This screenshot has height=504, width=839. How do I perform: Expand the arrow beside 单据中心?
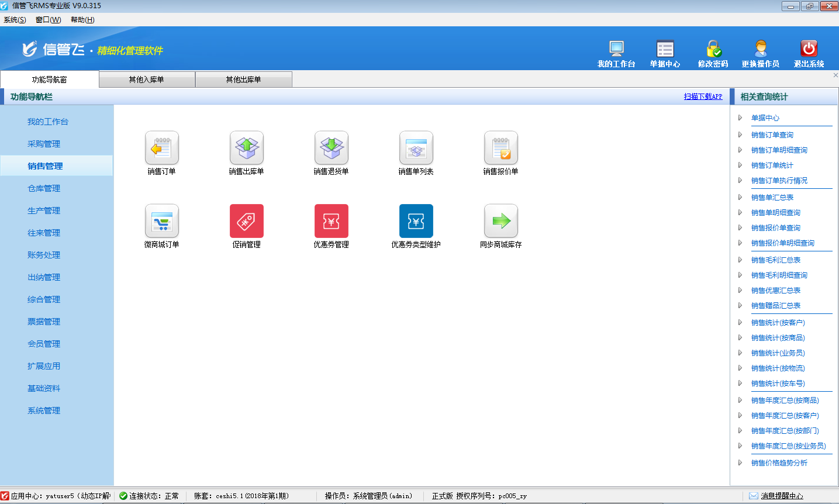tap(740, 118)
